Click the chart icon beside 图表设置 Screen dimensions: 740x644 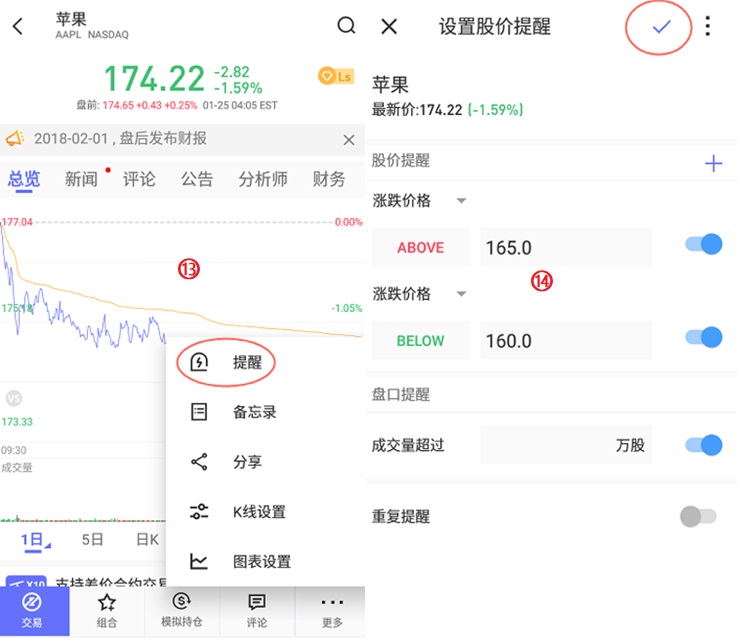tap(199, 561)
